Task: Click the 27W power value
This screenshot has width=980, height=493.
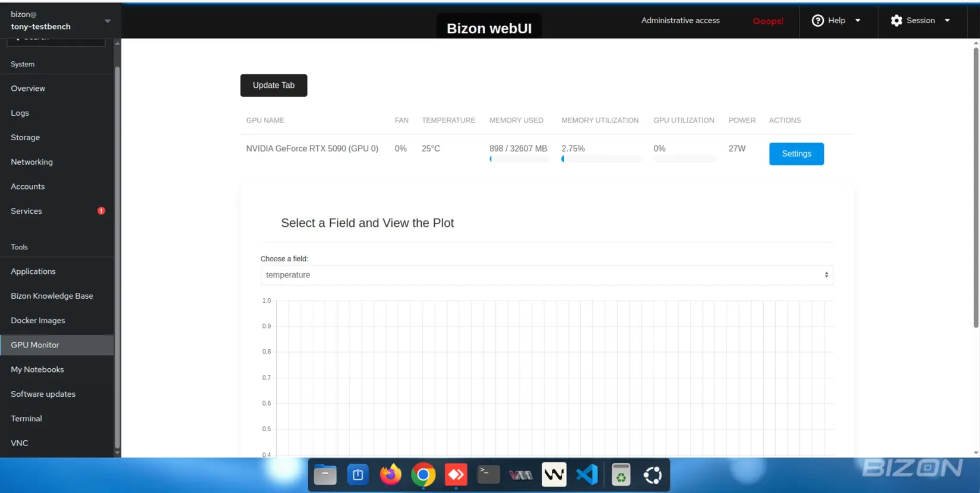Action: [737, 148]
